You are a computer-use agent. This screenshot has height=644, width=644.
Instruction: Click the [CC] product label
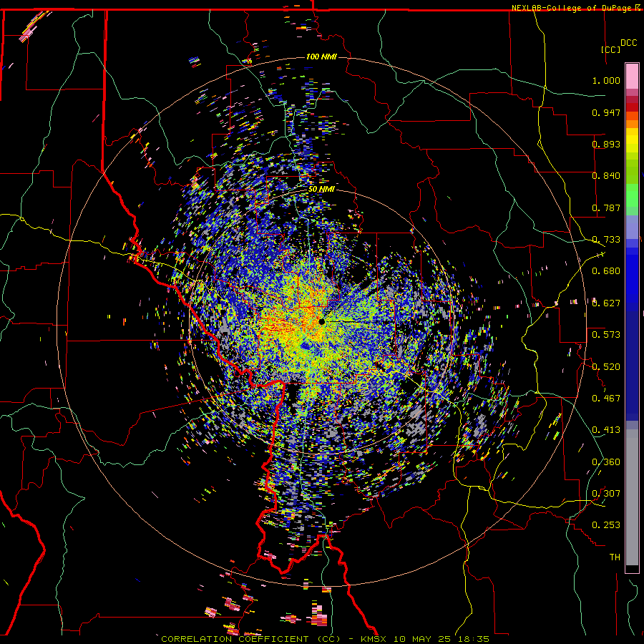(610, 49)
